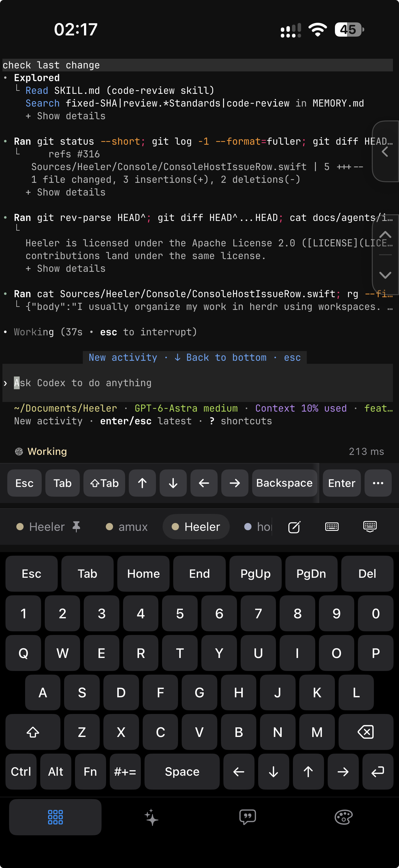Tap Back to bottom link

pyautogui.click(x=220, y=357)
